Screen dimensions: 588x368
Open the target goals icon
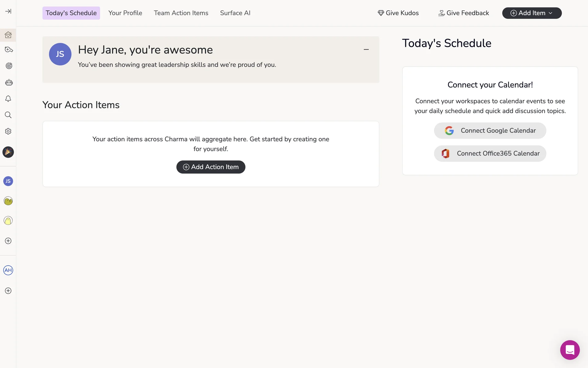coord(9,66)
